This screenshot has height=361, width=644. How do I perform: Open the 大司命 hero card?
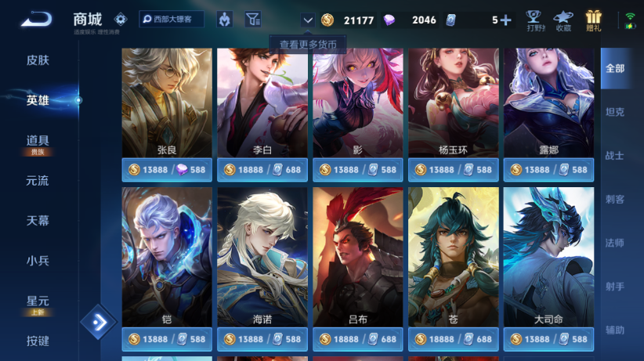pos(548,257)
